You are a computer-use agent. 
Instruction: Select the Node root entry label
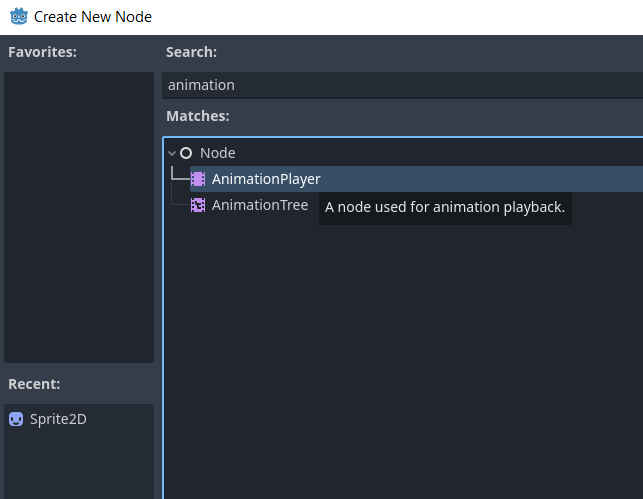pos(217,153)
